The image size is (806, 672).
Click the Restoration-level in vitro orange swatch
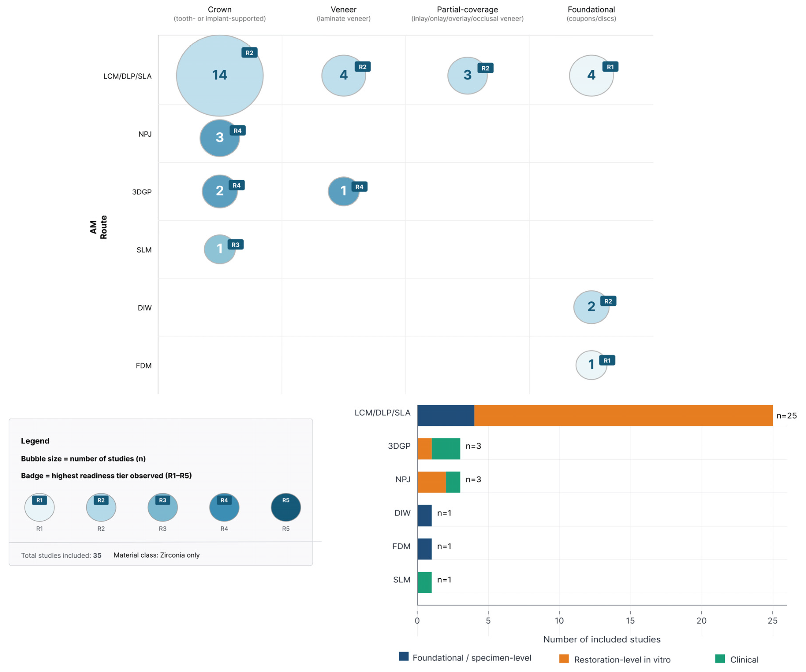pyautogui.click(x=564, y=659)
